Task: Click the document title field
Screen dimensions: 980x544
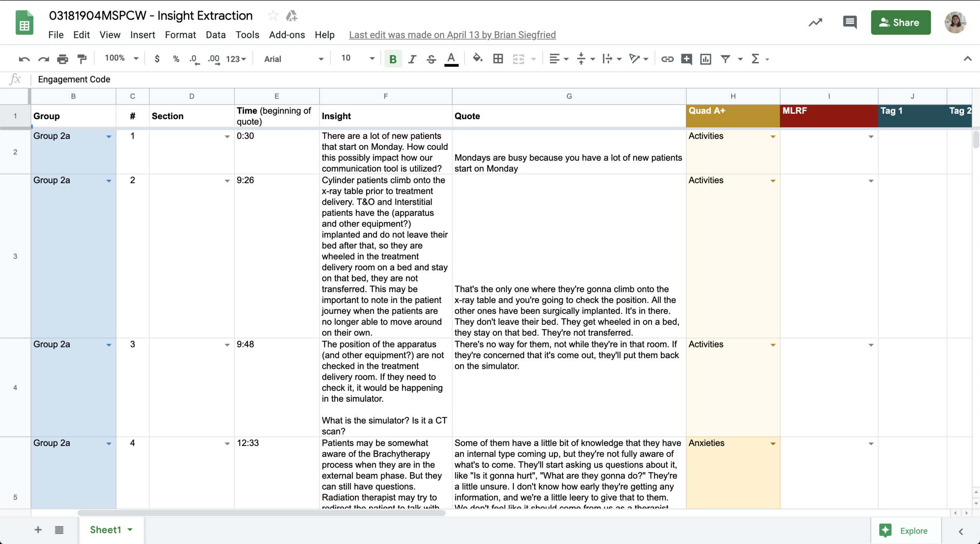Action: [151, 16]
